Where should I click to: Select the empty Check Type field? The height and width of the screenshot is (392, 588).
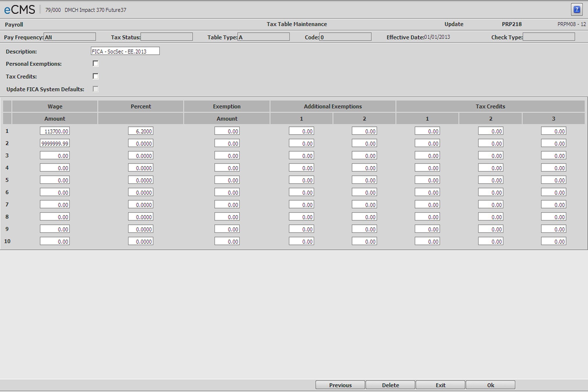click(x=549, y=37)
